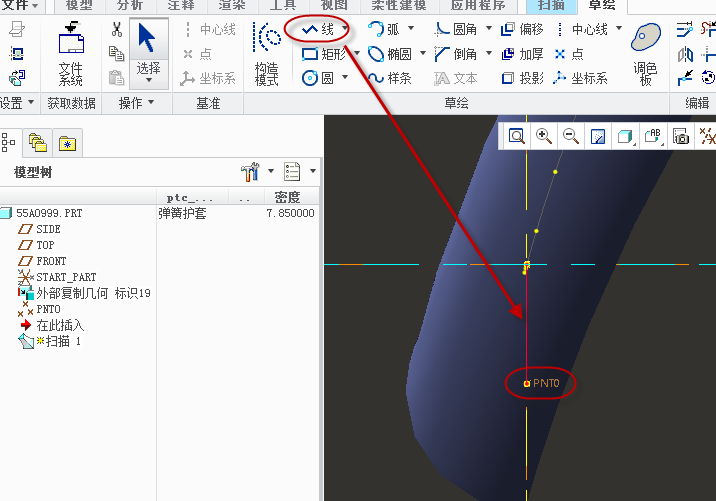
Task: Select the Circle (圆) tool
Action: coord(318,78)
